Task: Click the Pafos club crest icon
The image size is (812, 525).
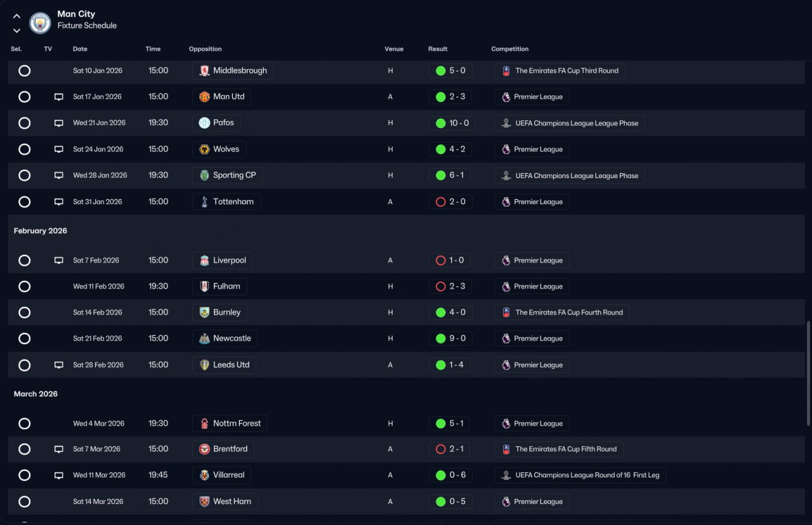Action: (x=204, y=123)
